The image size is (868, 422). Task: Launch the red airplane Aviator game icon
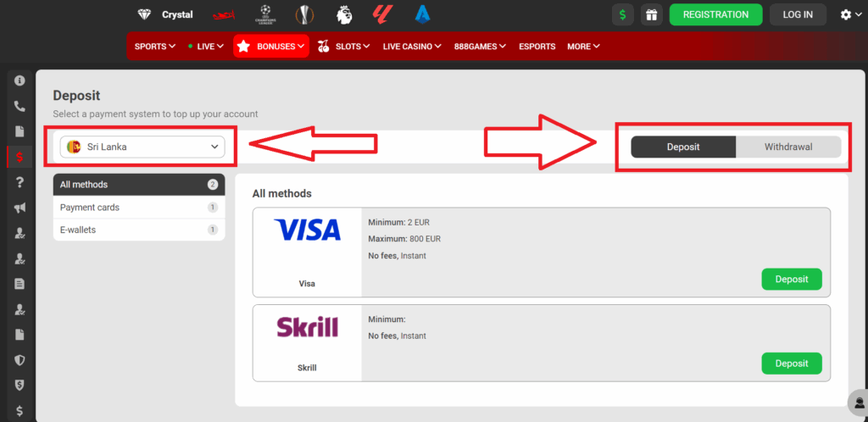[225, 15]
